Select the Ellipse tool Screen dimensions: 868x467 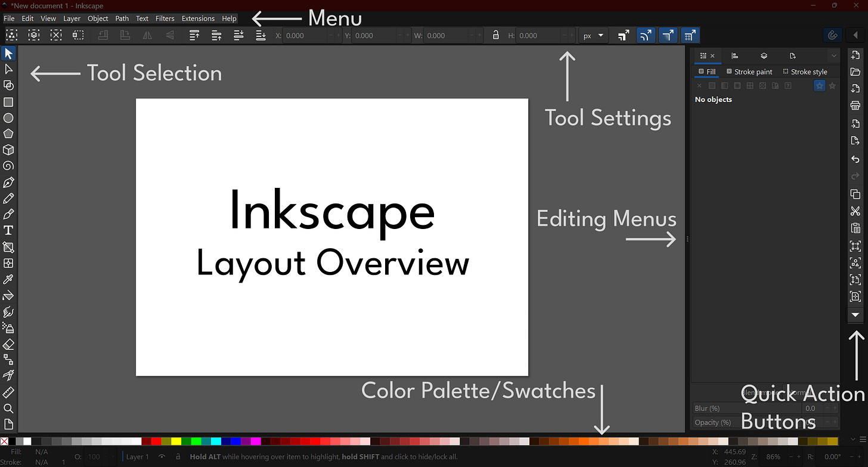tap(8, 118)
